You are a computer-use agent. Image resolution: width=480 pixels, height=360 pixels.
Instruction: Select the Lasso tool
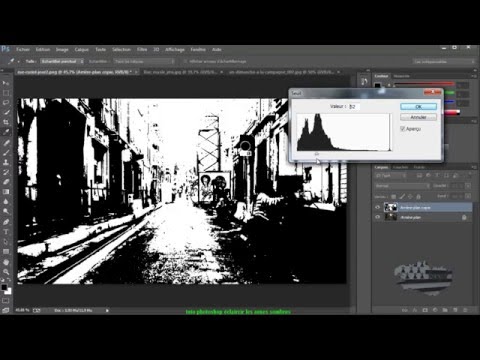6,102
